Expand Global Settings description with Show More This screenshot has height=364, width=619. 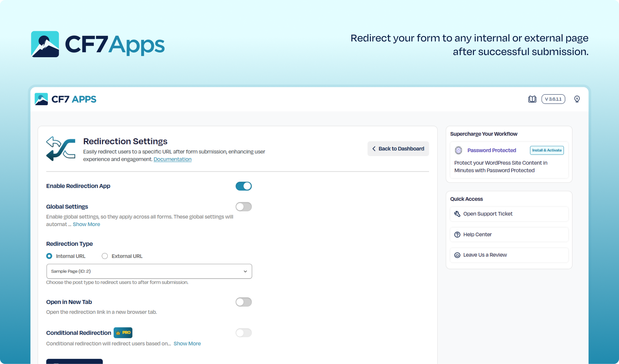[x=86, y=224]
